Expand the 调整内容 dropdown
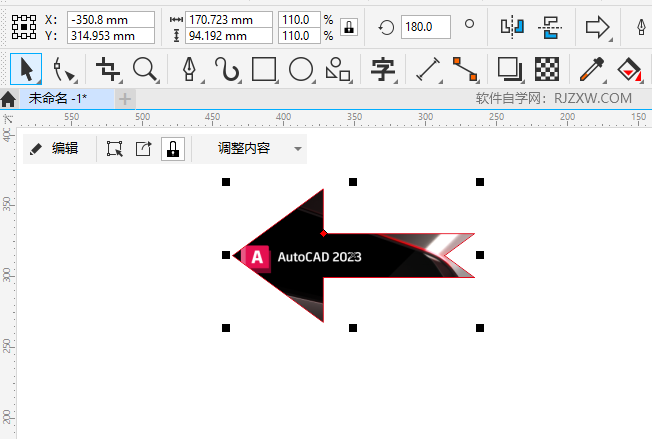The width and height of the screenshot is (652, 439). (298, 149)
